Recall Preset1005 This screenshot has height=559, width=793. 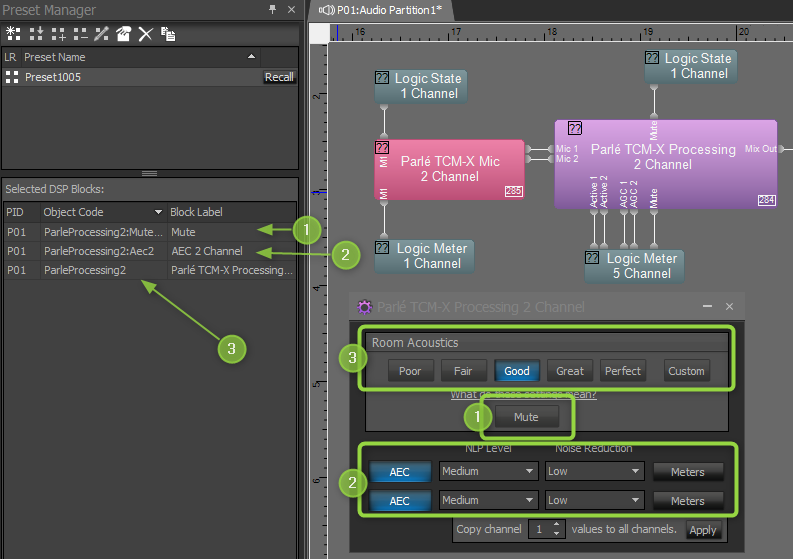(279, 77)
